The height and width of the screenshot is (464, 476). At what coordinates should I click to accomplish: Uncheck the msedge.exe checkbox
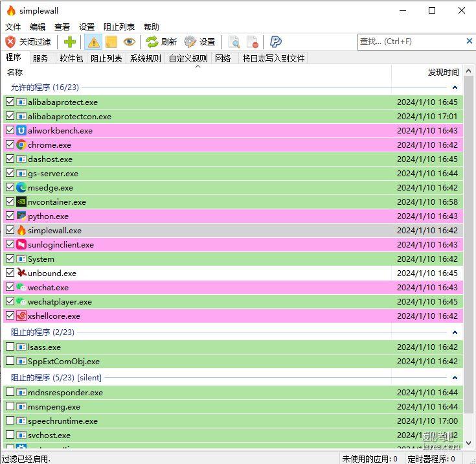point(10,187)
